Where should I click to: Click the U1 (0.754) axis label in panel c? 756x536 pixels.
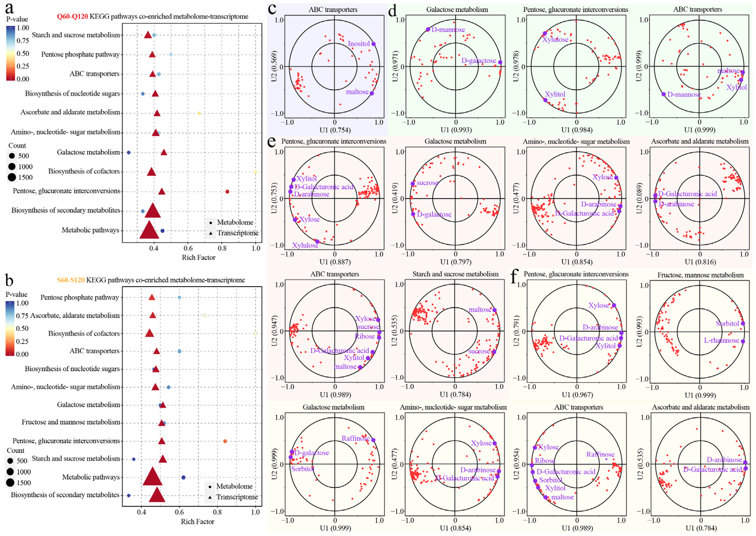(335, 130)
